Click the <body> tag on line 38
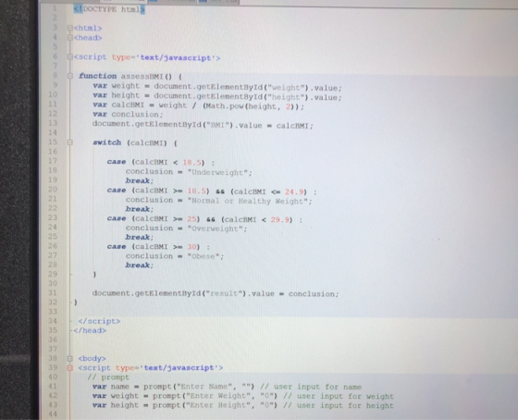The height and width of the screenshot is (420, 518). pyautogui.click(x=92, y=359)
